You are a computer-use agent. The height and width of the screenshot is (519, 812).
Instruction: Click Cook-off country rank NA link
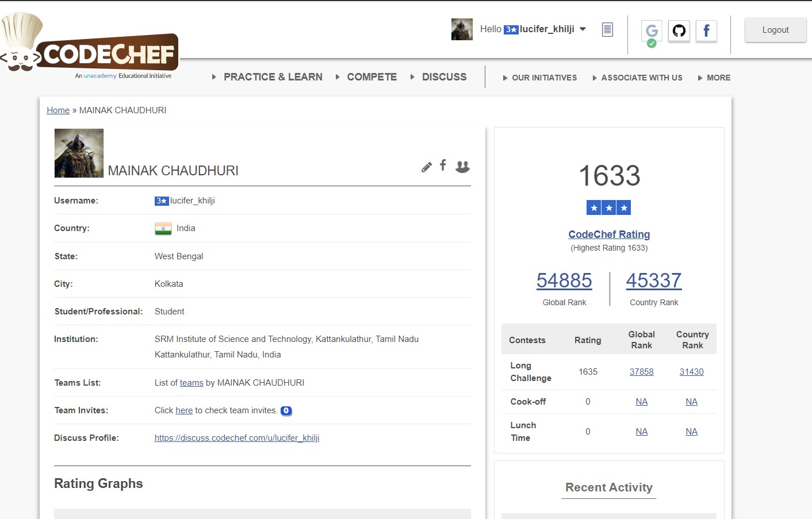click(691, 402)
